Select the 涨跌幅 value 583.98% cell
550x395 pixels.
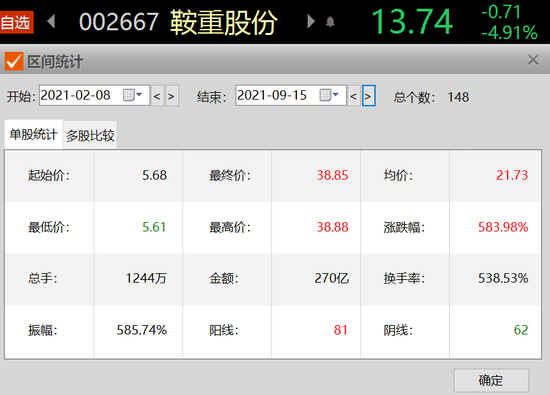(495, 227)
